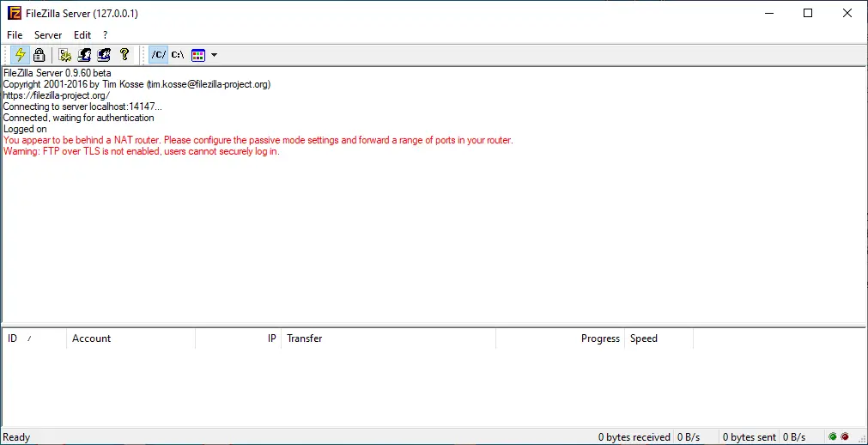
Task: Sort connections by IP column
Action: coord(238,338)
